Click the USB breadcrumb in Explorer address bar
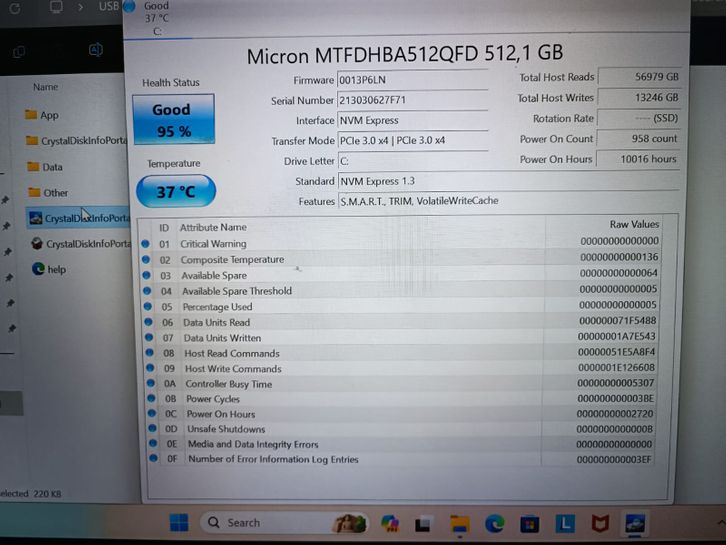Screen dimensions: 726x545 coord(109,6)
